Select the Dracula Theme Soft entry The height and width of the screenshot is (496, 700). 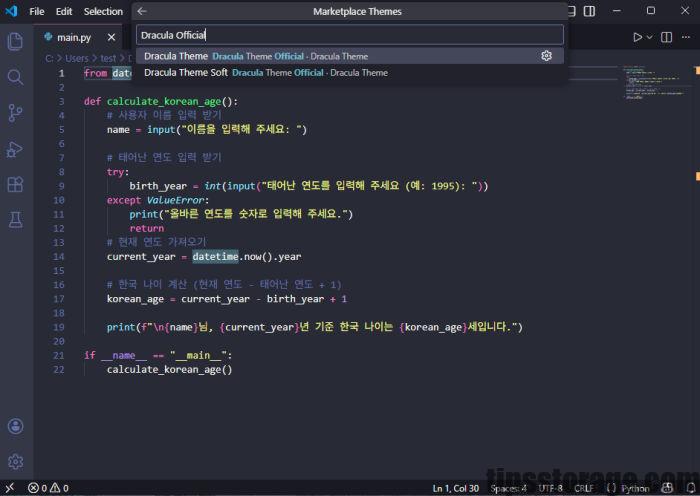click(x=350, y=72)
